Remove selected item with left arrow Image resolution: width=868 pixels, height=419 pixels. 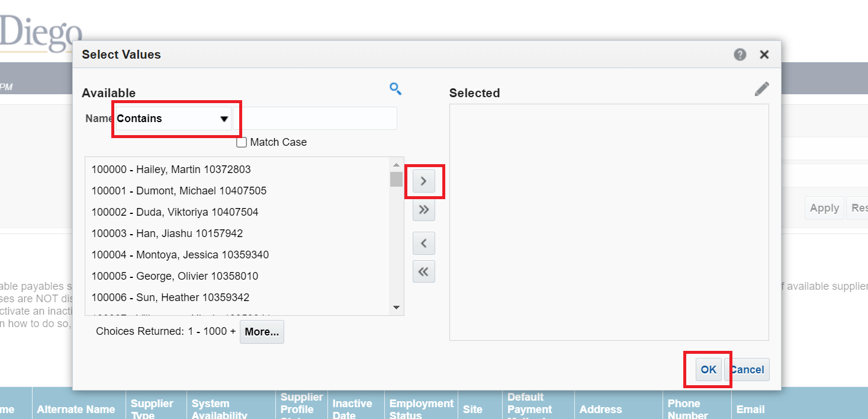coord(423,243)
